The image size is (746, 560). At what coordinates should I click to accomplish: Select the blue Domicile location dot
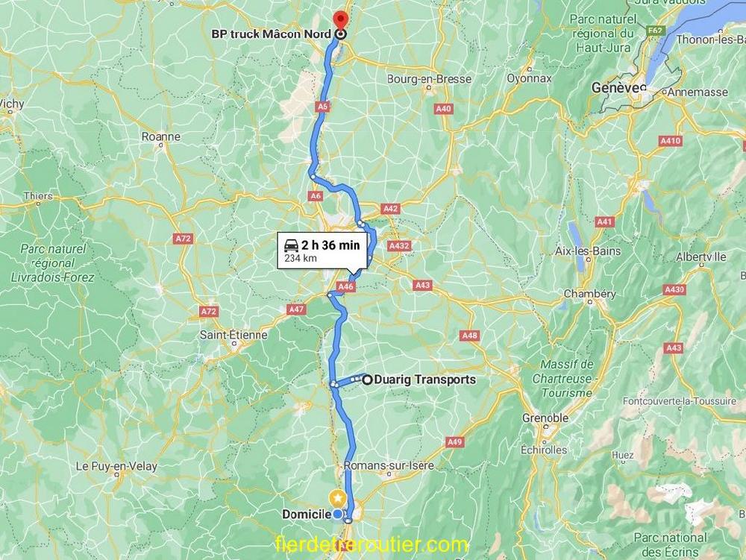pos(338,514)
